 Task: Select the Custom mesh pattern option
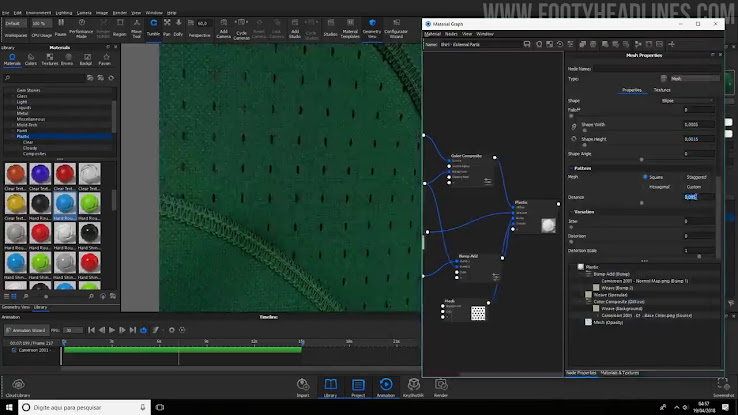694,187
